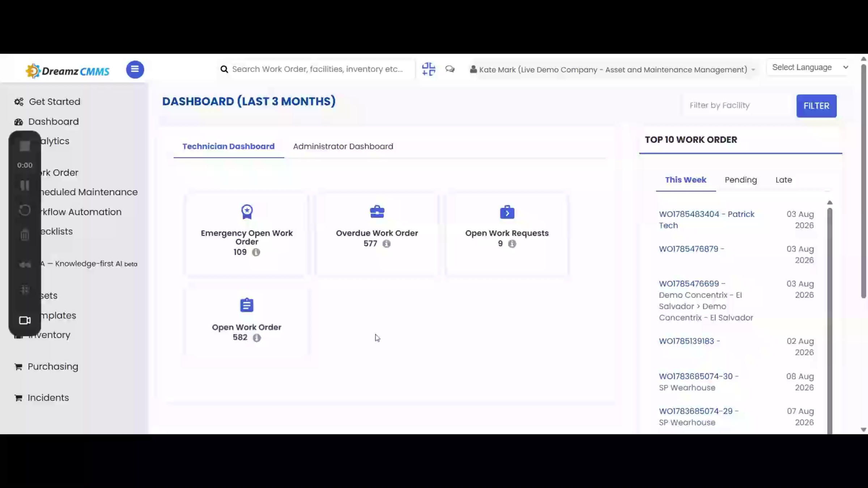Screen dimensions: 868x488
Task: Click up arrow of work order list scrollbar
Action: click(830, 202)
